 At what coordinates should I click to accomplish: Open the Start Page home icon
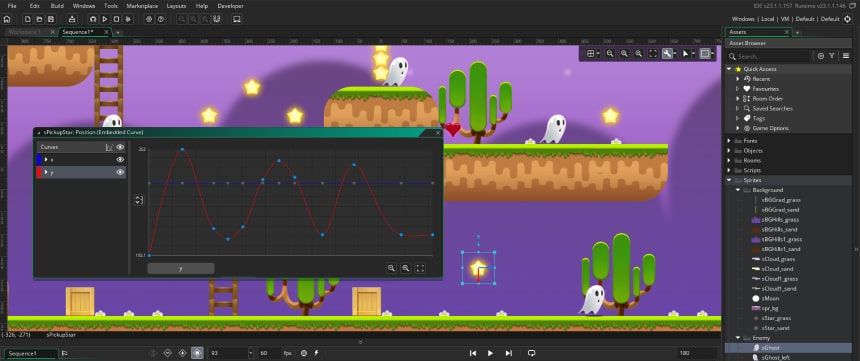7,19
